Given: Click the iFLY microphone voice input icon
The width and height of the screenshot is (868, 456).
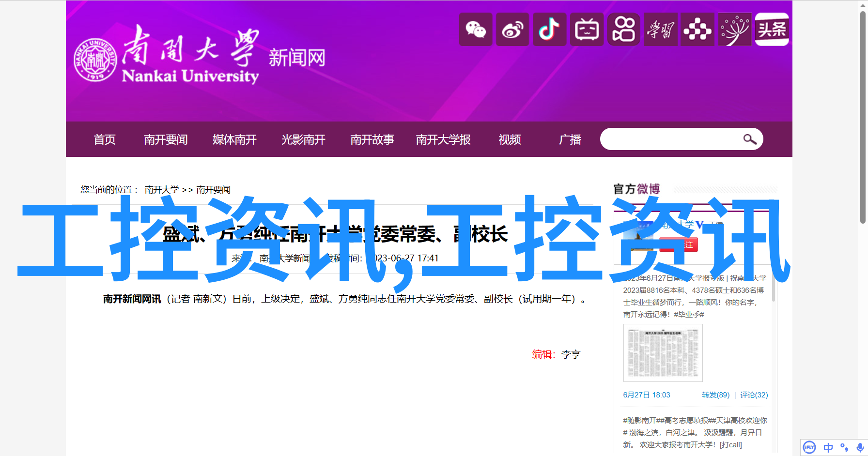Looking at the screenshot, I should 860,447.
